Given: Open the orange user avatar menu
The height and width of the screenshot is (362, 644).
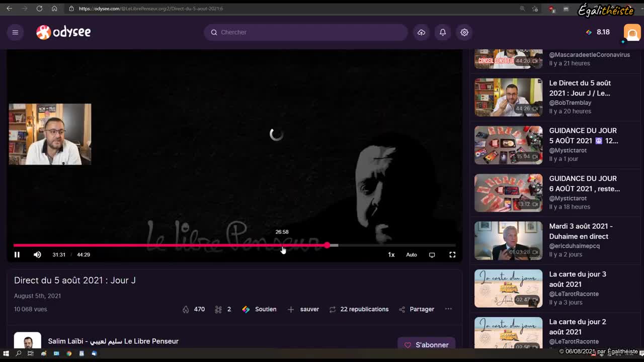Looking at the screenshot, I should [x=632, y=33].
